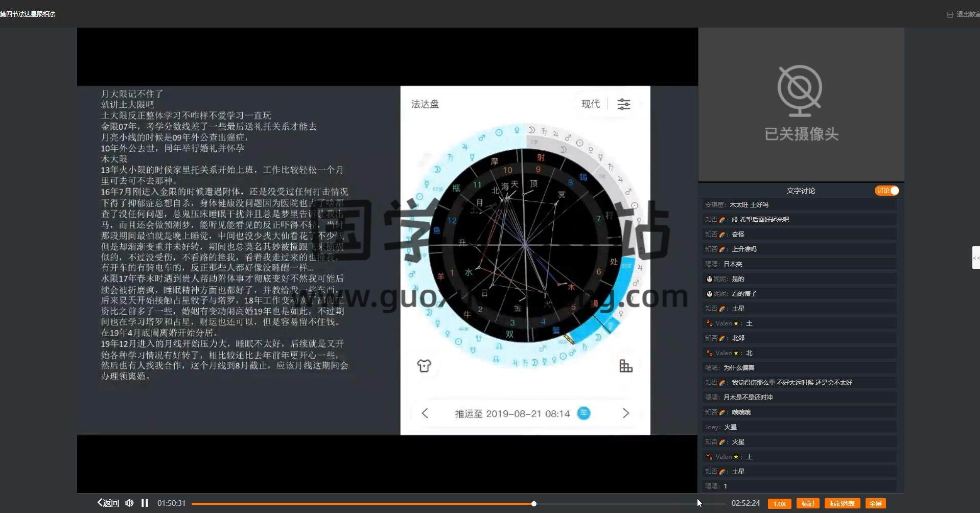Click the blue 年 year unit badge
Viewport: 980px width, 513px height.
pyautogui.click(x=584, y=413)
